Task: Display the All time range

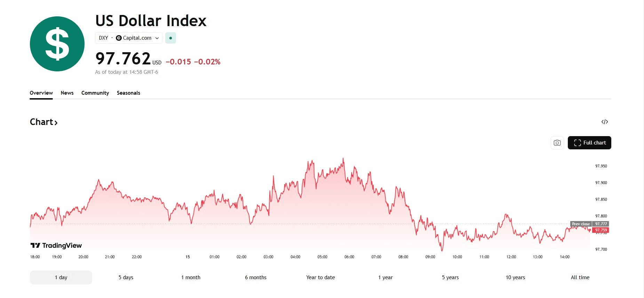Action: pos(580,277)
